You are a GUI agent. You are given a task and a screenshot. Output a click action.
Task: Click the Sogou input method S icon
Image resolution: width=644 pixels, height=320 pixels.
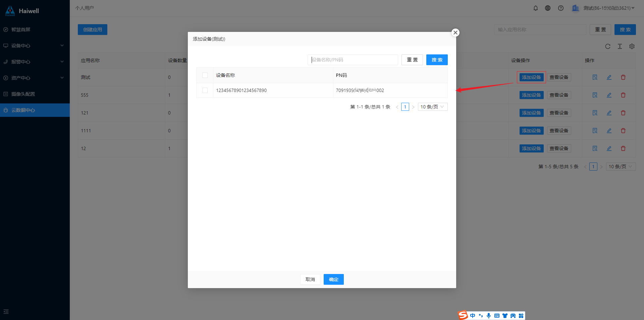point(463,315)
